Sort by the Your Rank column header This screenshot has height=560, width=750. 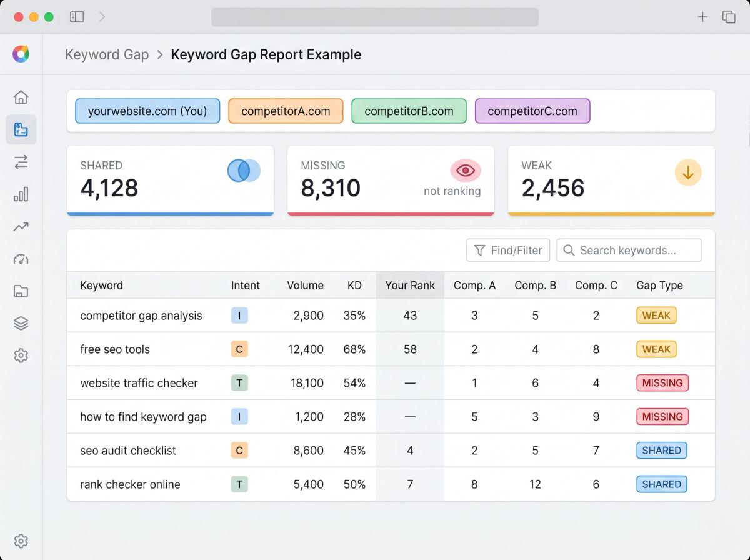pyautogui.click(x=410, y=286)
